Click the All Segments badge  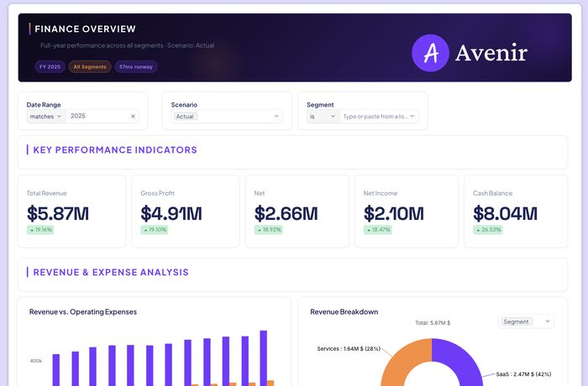pyautogui.click(x=90, y=66)
